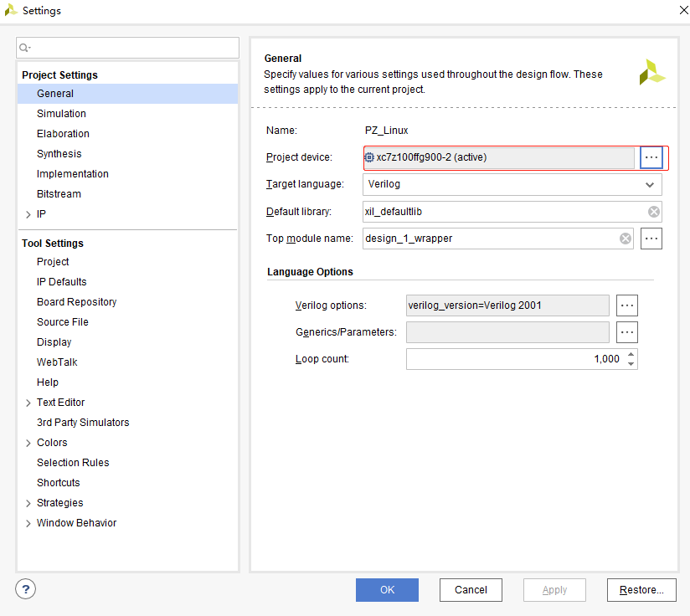Screen dimensions: 690x616
Task: Expand the Text Editor node
Action: pyautogui.click(x=28, y=403)
